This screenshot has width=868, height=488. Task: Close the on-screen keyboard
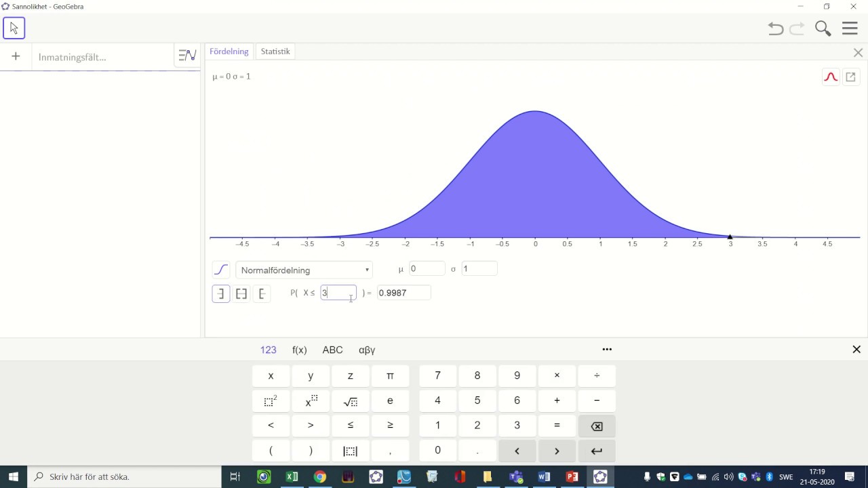[856, 349]
